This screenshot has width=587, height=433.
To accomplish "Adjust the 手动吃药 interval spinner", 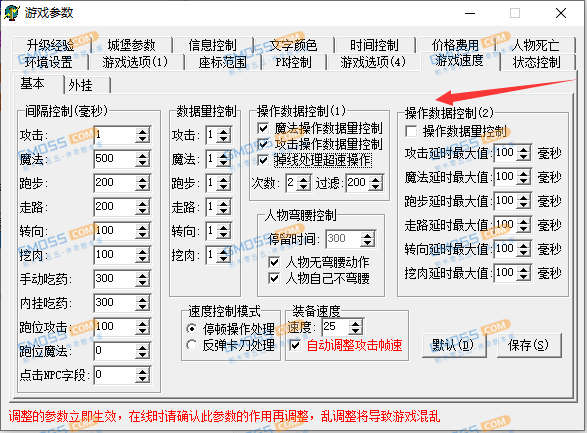I will coord(142,279).
